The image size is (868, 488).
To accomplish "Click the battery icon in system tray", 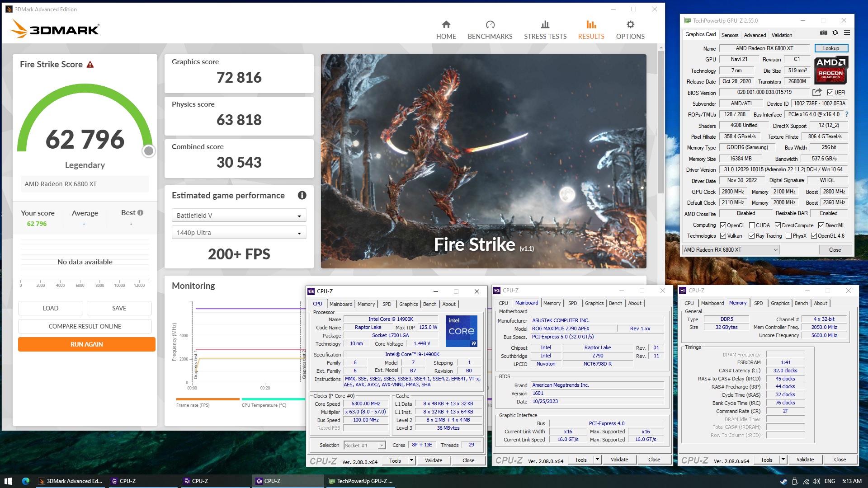I will coord(795,481).
